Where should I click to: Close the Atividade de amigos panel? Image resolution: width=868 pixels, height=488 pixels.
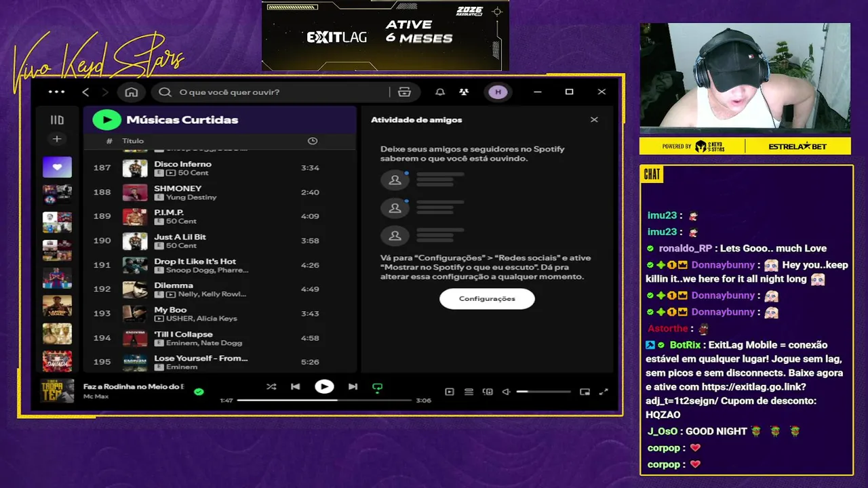point(594,120)
